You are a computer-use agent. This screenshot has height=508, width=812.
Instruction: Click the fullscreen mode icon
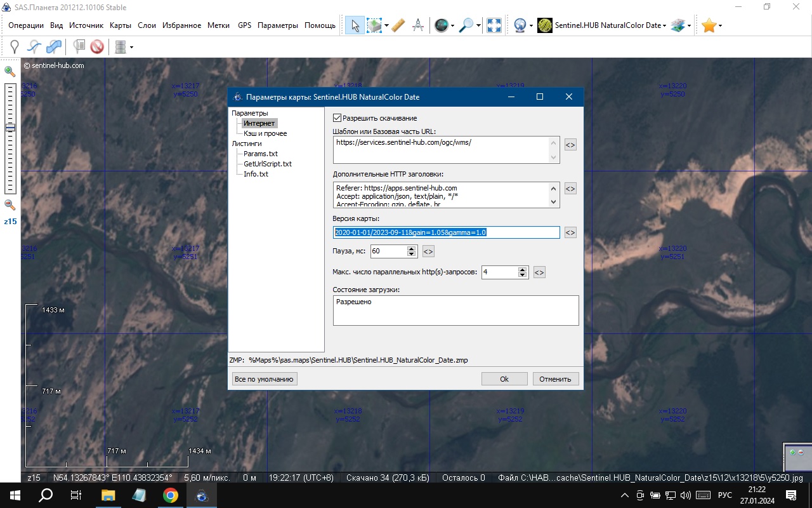pos(494,25)
